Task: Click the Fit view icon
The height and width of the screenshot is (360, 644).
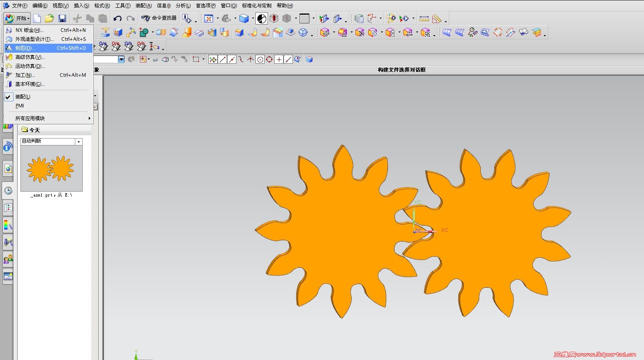Action: click(209, 18)
